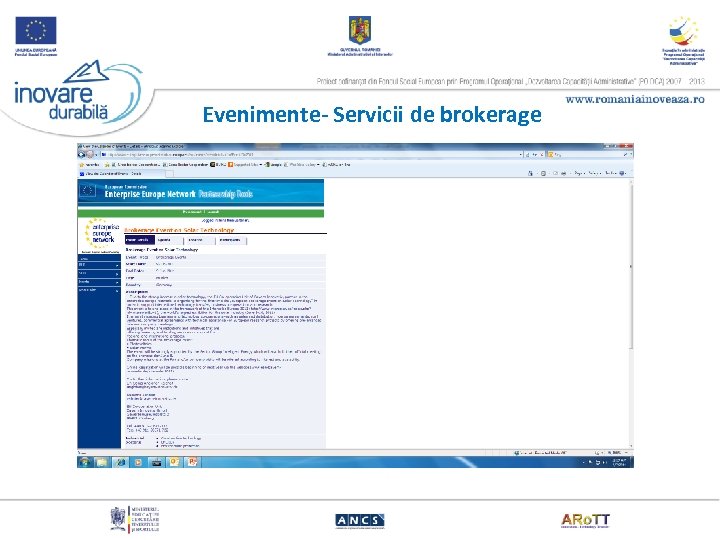Open Internet Explorer from taskbar
The width and height of the screenshot is (720, 540).
pyautogui.click(x=120, y=462)
